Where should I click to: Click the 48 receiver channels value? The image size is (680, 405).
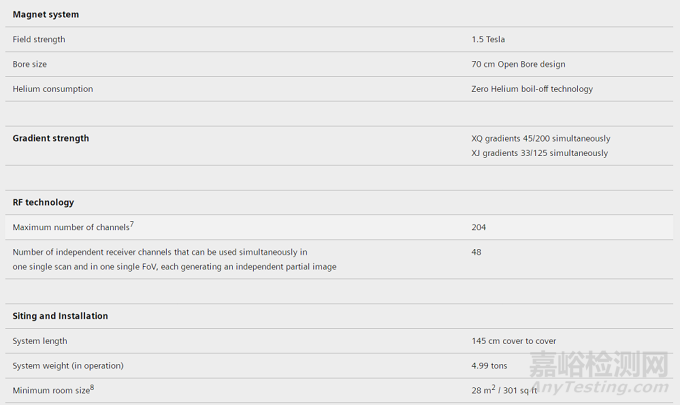click(476, 252)
